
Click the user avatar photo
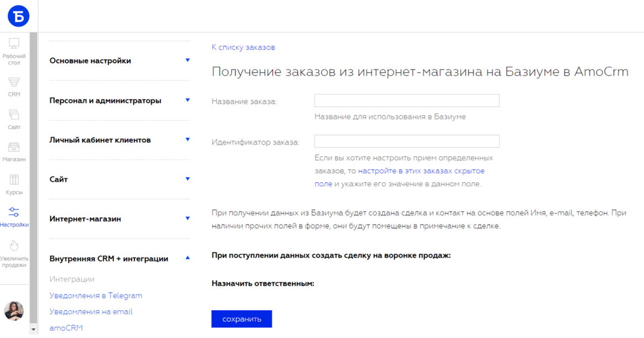click(14, 310)
